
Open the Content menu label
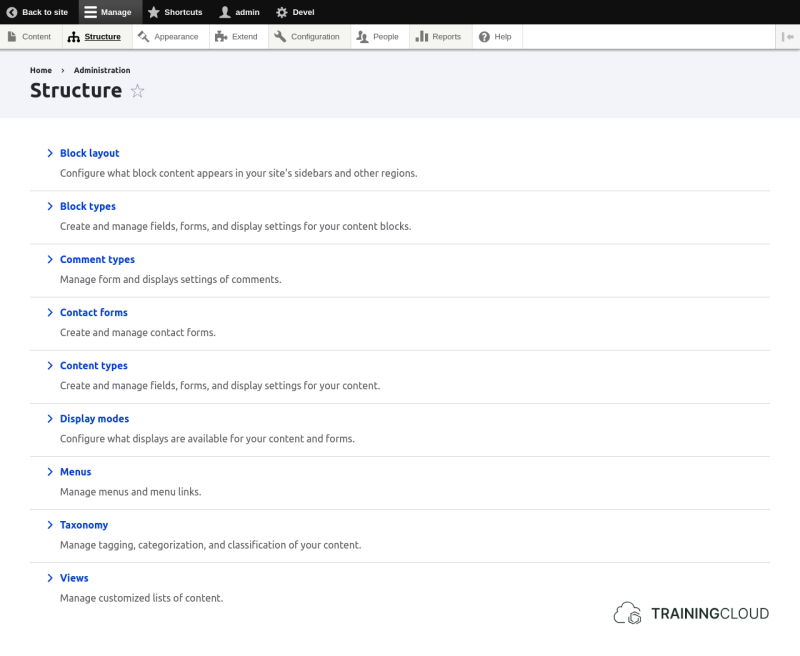(x=36, y=37)
